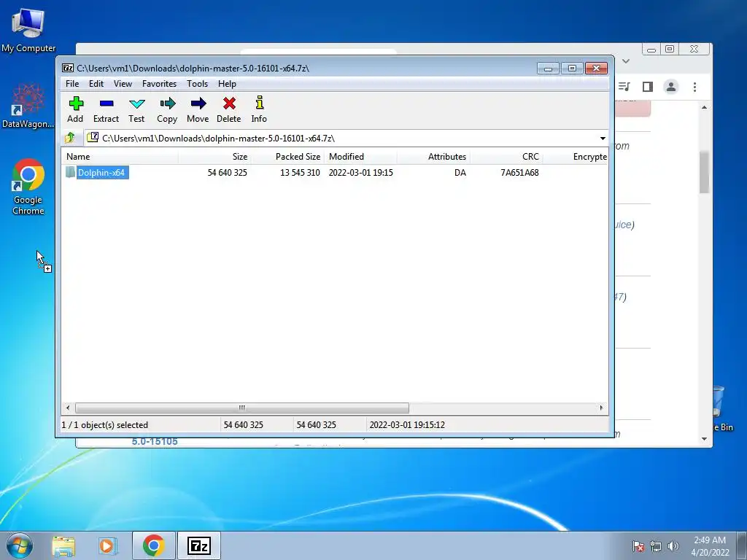Screen dimensions: 747x560
Task: Click the 54 640 325 size cell
Action: click(228, 173)
